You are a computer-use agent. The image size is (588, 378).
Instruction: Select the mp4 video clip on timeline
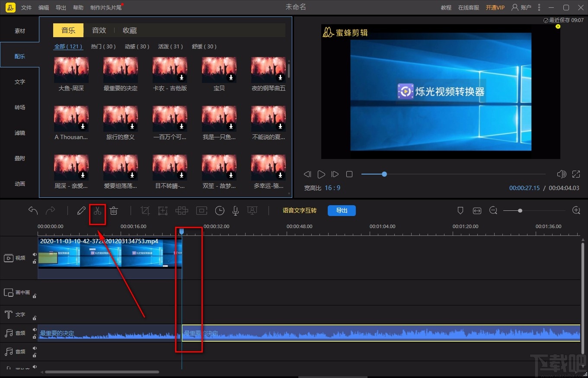110,258
